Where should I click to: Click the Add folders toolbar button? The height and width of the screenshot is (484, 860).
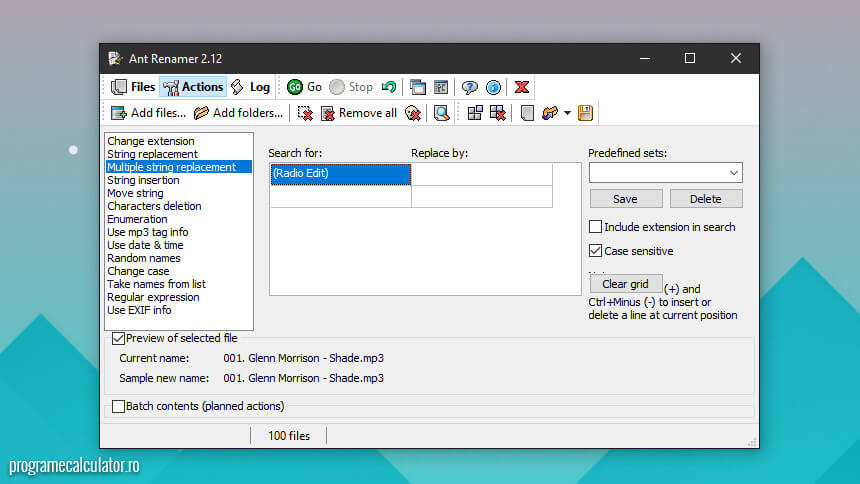tap(238, 113)
